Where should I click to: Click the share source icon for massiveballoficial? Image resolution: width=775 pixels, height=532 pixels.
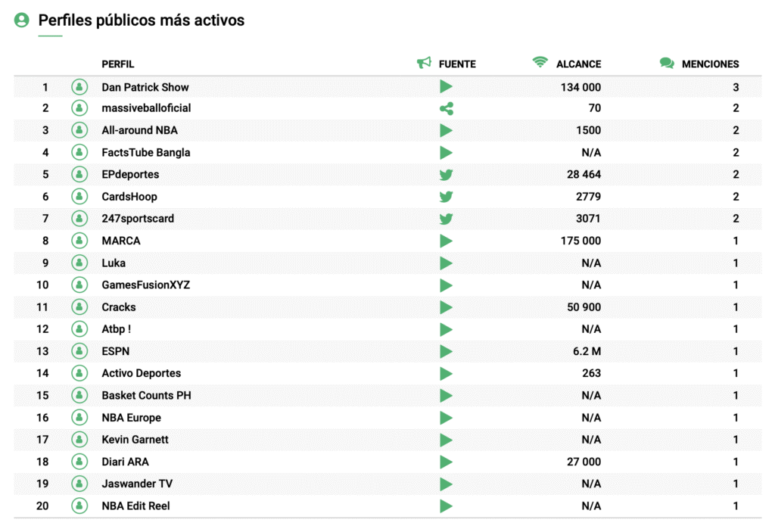(446, 109)
